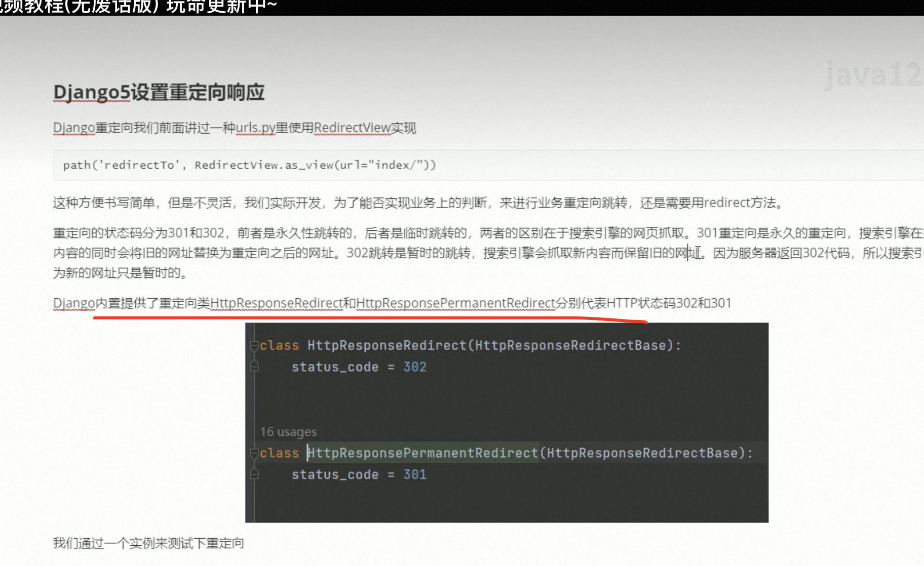This screenshot has width=924, height=566.
Task: Click the paragraph line starting "重定向的状态码分为301和302"
Action: tap(488, 233)
